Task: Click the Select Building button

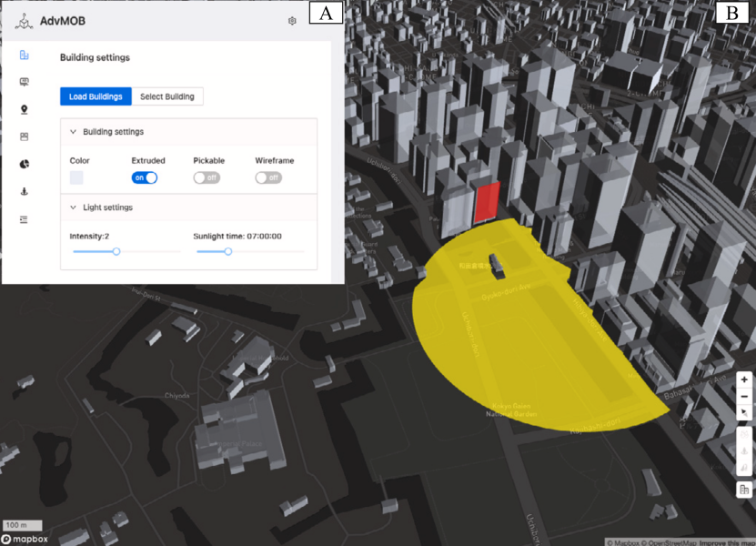Action: coord(167,96)
